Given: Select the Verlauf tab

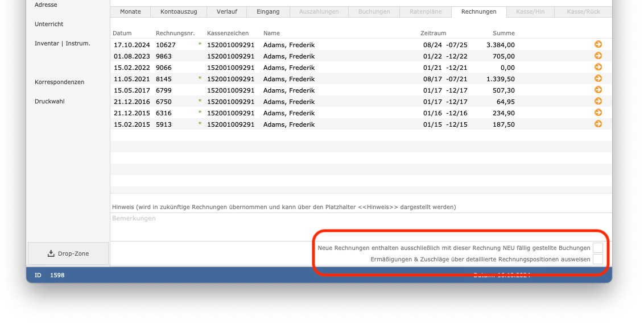Looking at the screenshot, I should coord(227,12).
